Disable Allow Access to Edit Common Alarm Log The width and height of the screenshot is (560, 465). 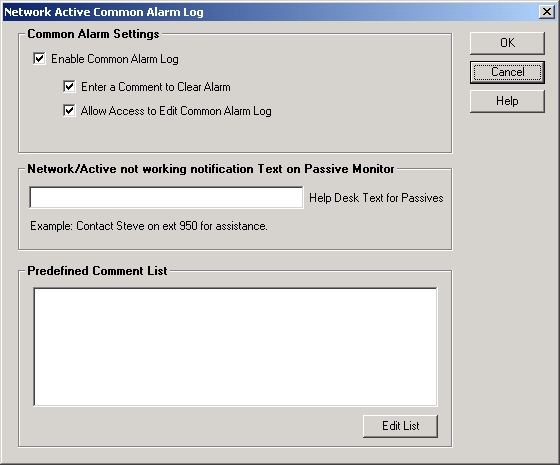(x=69, y=110)
